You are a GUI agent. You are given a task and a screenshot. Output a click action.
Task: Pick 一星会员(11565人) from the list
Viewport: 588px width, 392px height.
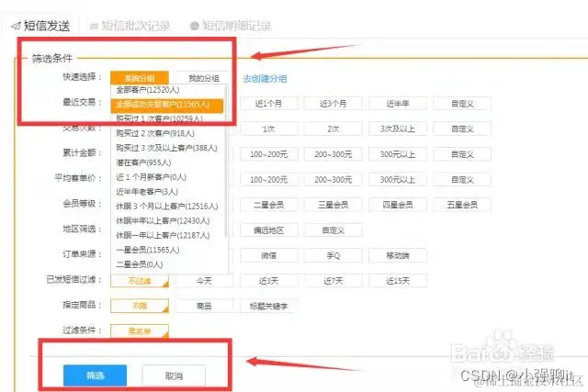click(x=147, y=250)
